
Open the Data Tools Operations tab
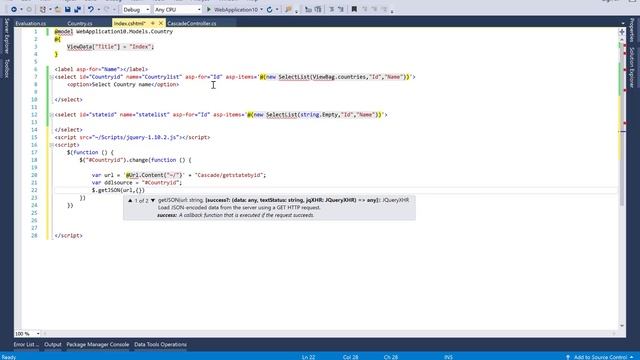(160, 344)
